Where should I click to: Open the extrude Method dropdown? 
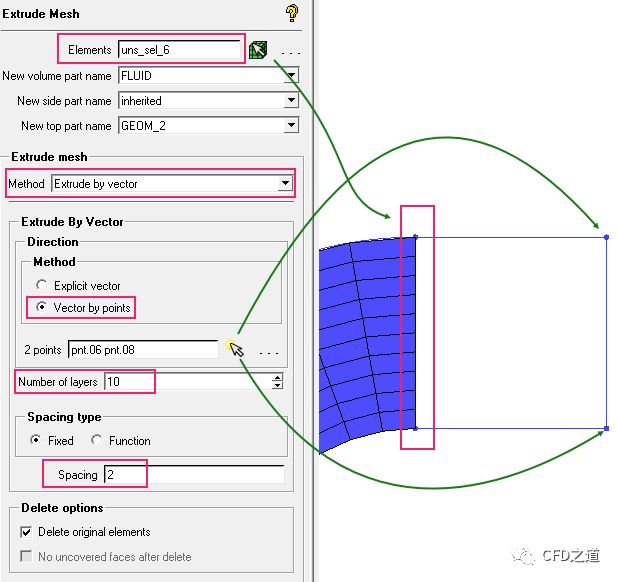coord(285,184)
